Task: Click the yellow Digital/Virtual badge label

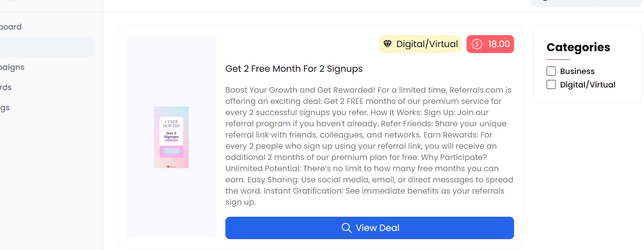Action: [x=427, y=44]
